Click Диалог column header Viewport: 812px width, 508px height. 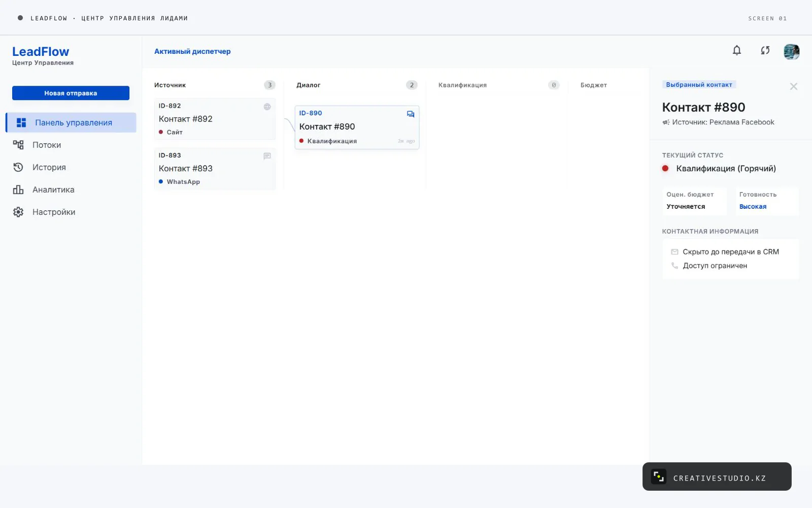point(308,85)
